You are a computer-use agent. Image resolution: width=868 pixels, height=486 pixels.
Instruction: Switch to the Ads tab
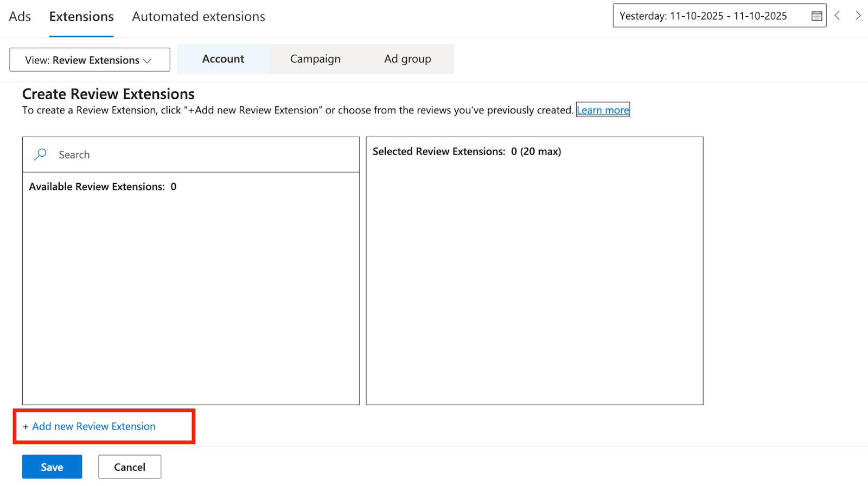(x=20, y=17)
